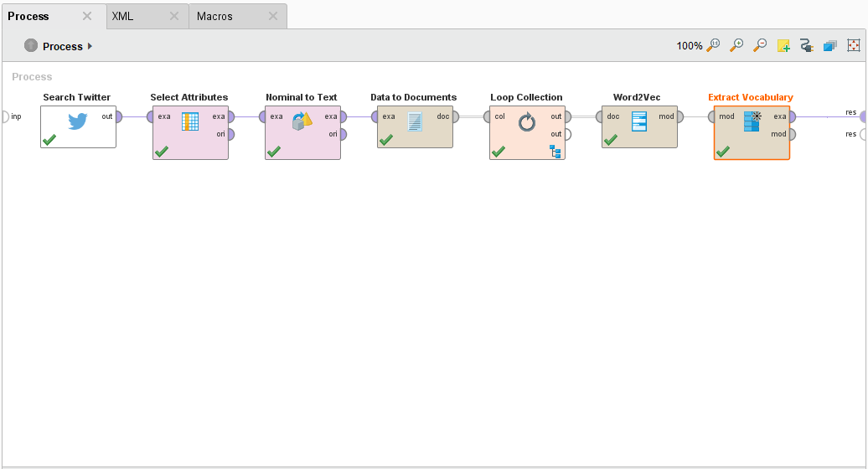Click the Search Twitter title

[77, 97]
